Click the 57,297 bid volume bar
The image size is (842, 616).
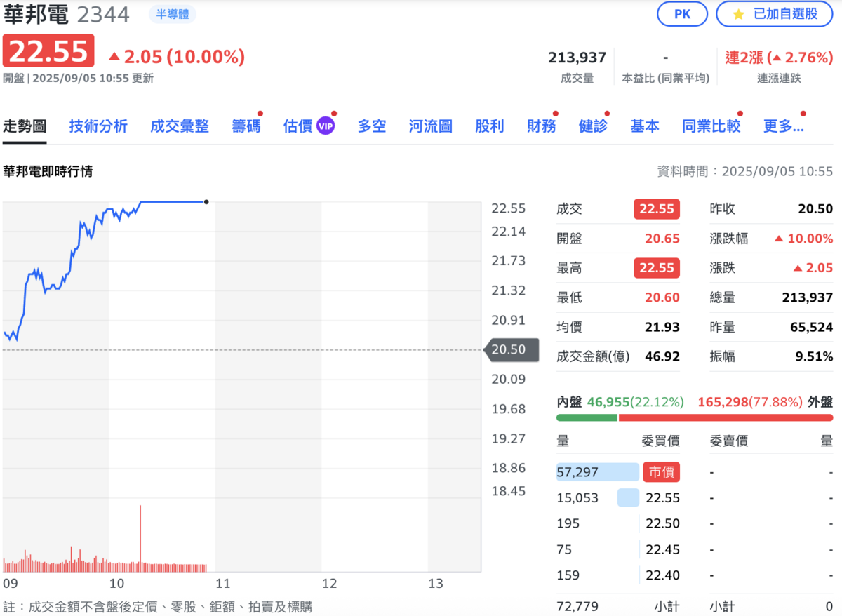point(598,472)
